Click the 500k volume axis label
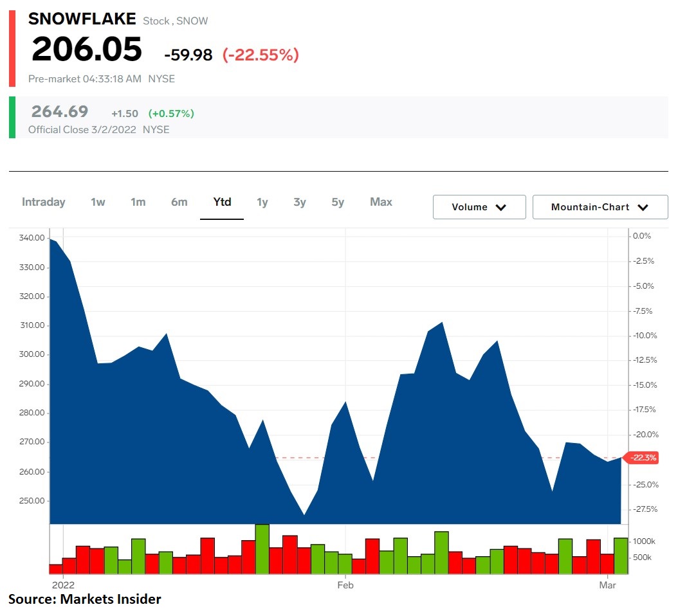687x616 pixels. tap(643, 557)
